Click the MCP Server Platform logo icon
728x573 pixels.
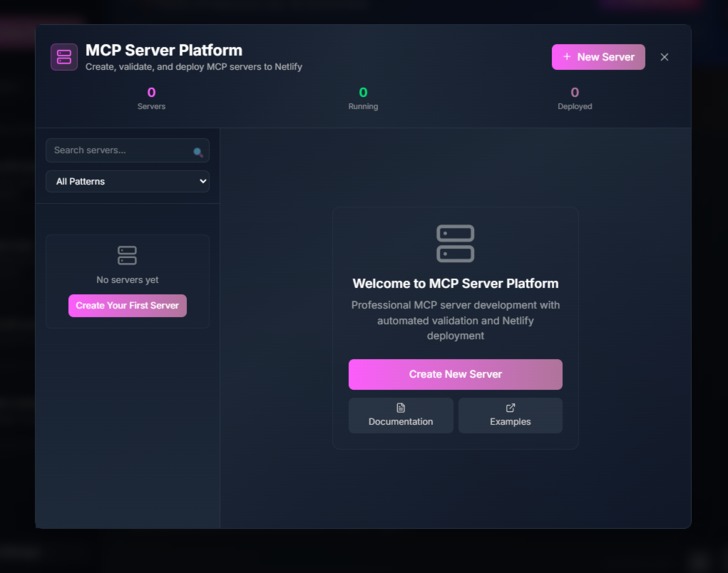64,57
